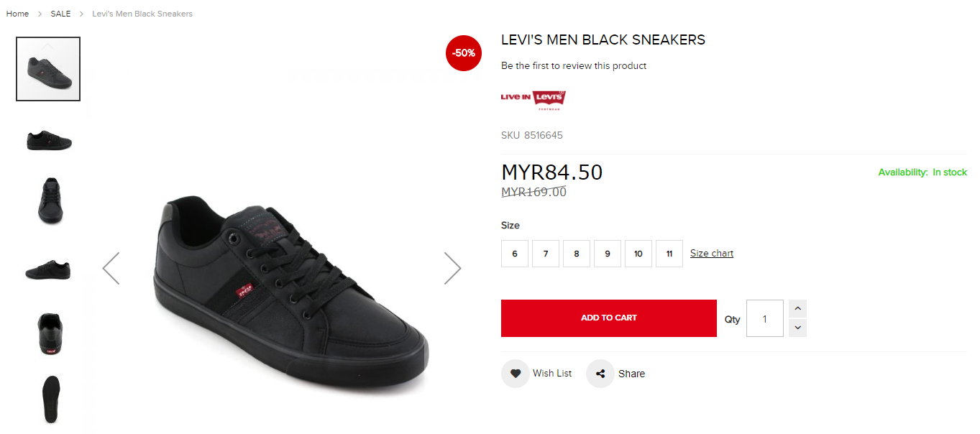Choose size 11 option
980x434 pixels.
pos(669,254)
